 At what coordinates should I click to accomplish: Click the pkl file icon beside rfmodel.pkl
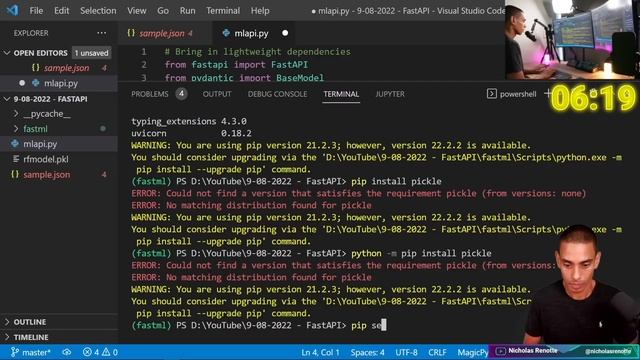16,159
